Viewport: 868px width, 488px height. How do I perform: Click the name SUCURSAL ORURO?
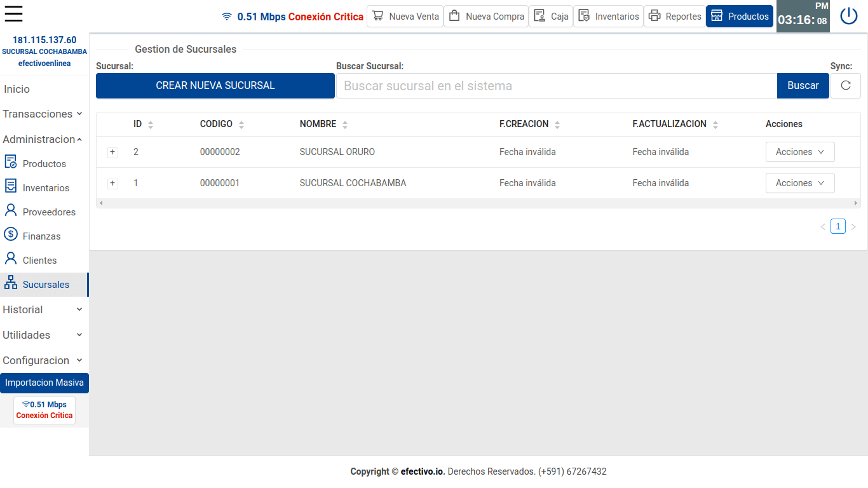[x=337, y=152]
